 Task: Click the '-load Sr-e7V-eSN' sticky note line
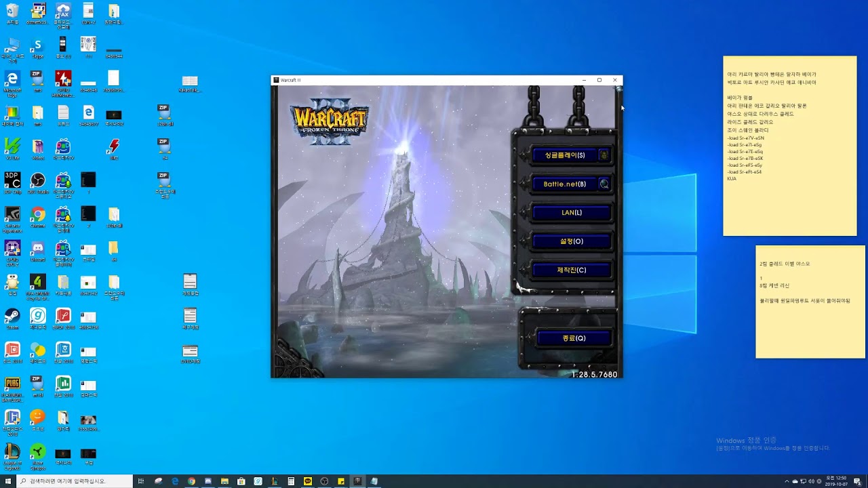tap(746, 138)
